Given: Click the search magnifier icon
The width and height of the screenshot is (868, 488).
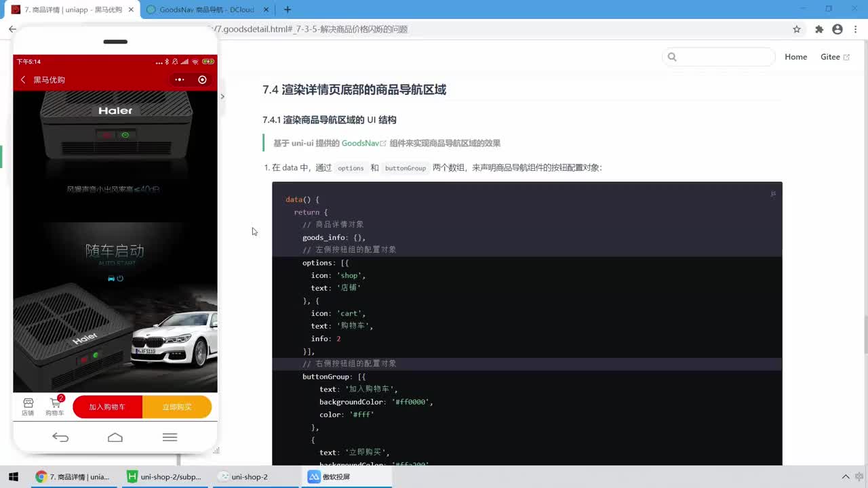Looking at the screenshot, I should (672, 57).
